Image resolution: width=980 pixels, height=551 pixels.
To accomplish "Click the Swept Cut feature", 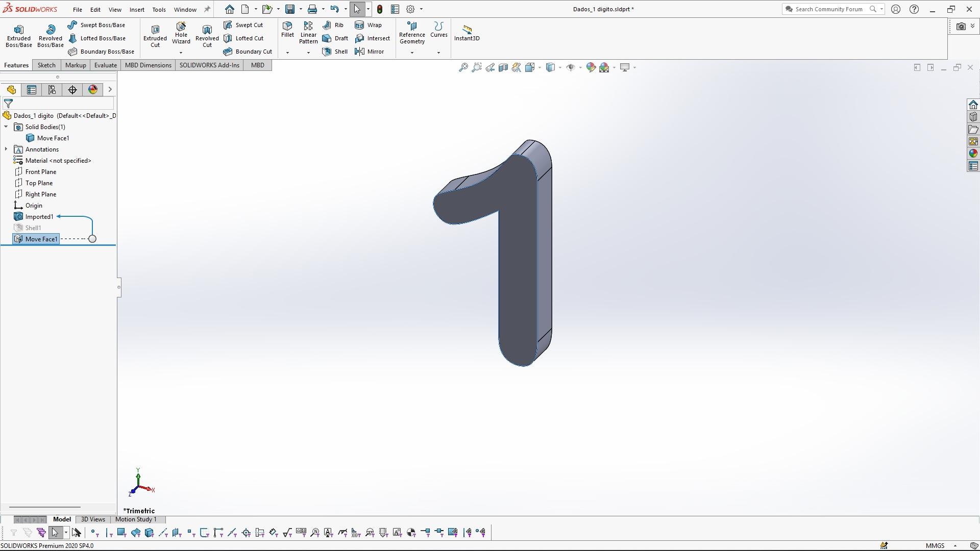I will click(243, 25).
